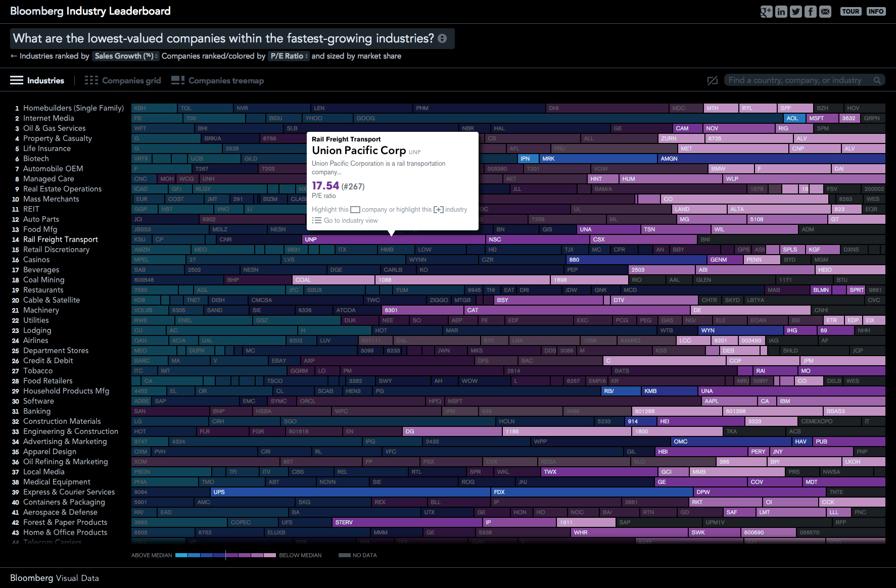This screenshot has width=896, height=588.
Task: Launch the TOUR from the top bar
Action: point(851,11)
